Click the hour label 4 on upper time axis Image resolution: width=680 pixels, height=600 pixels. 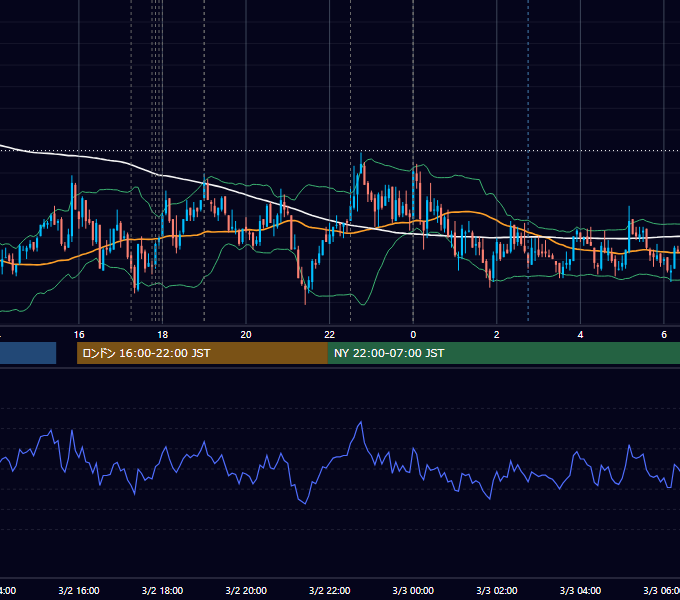pyautogui.click(x=580, y=335)
